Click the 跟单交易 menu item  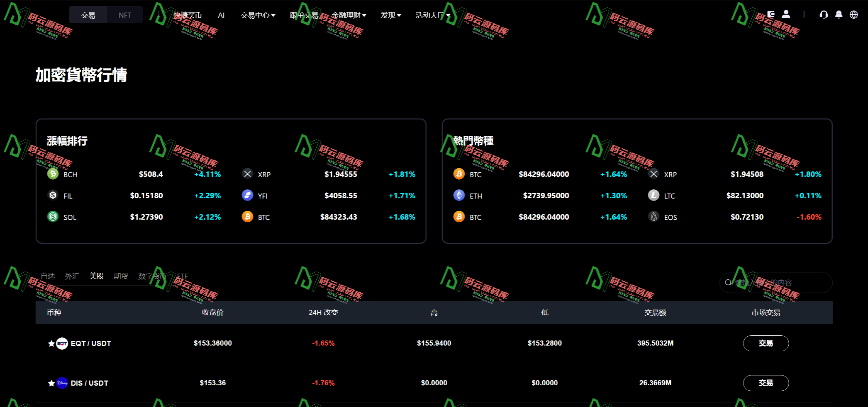303,15
